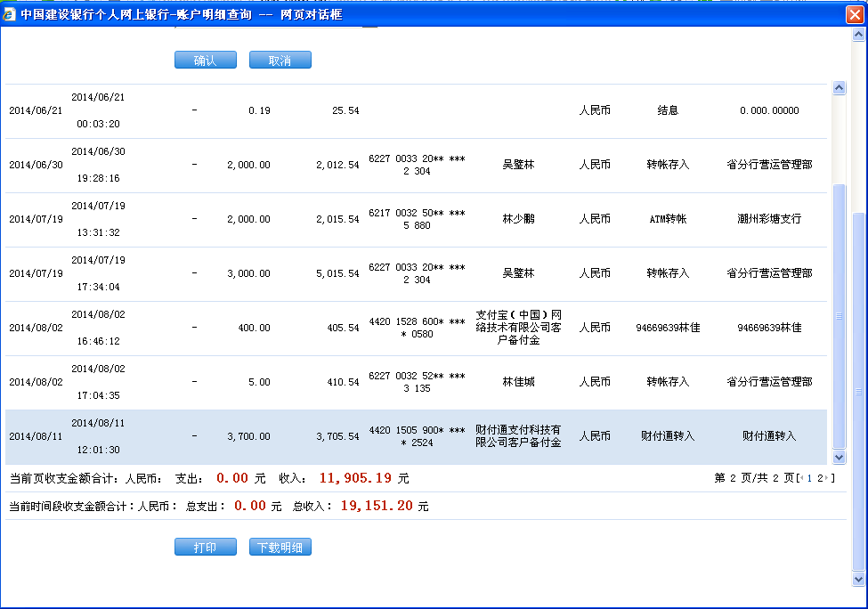868x609 pixels.
Task: Click 下载明细 to download details
Action: [280, 548]
